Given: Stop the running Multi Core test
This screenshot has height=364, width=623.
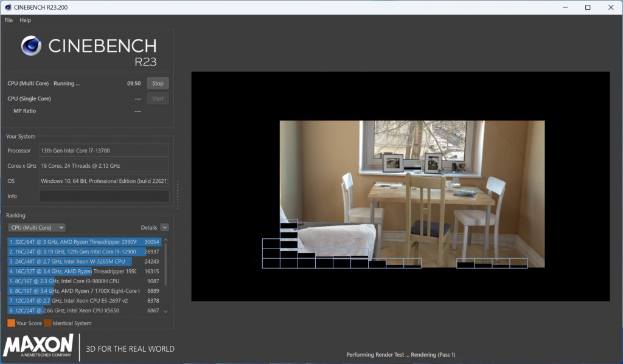Looking at the screenshot, I should pos(158,83).
